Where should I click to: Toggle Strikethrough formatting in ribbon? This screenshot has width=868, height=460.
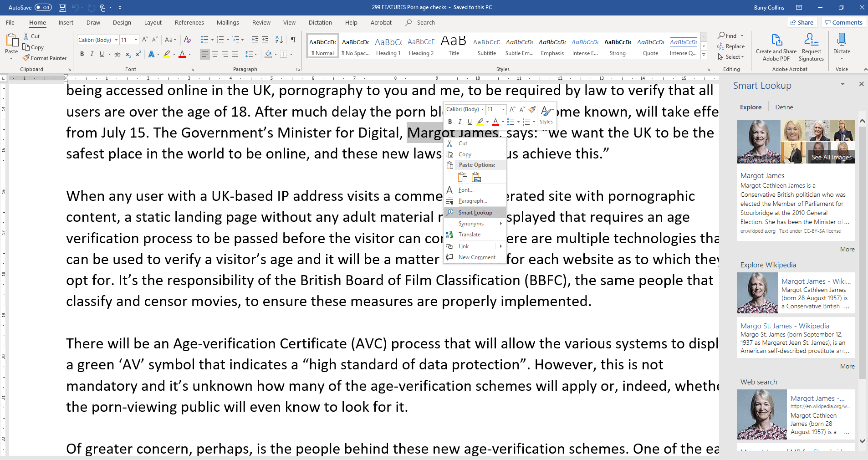(x=117, y=54)
